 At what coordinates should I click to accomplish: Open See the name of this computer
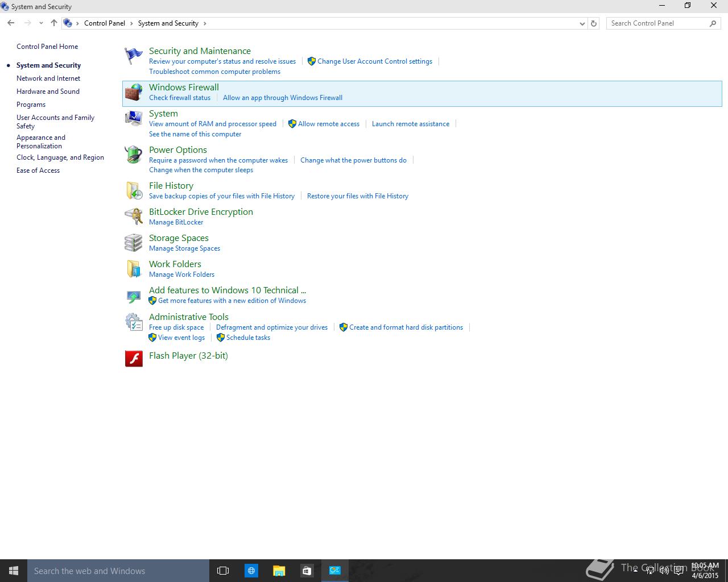[195, 134]
